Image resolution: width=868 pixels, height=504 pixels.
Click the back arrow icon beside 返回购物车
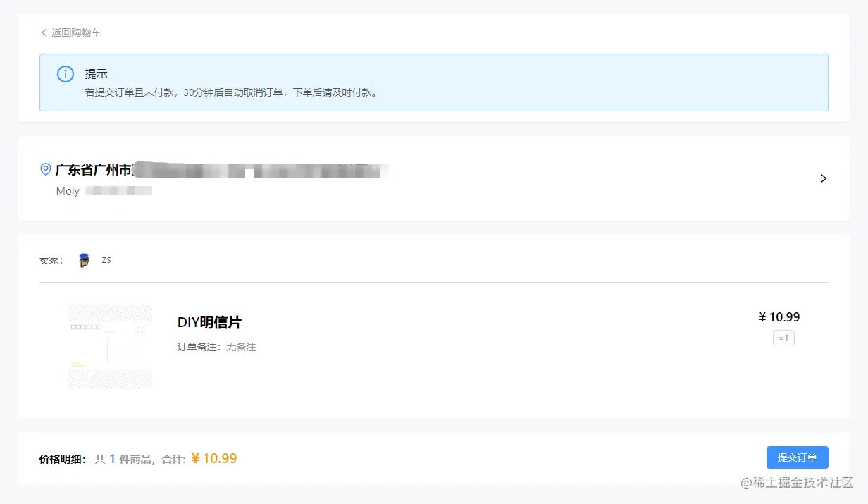44,32
